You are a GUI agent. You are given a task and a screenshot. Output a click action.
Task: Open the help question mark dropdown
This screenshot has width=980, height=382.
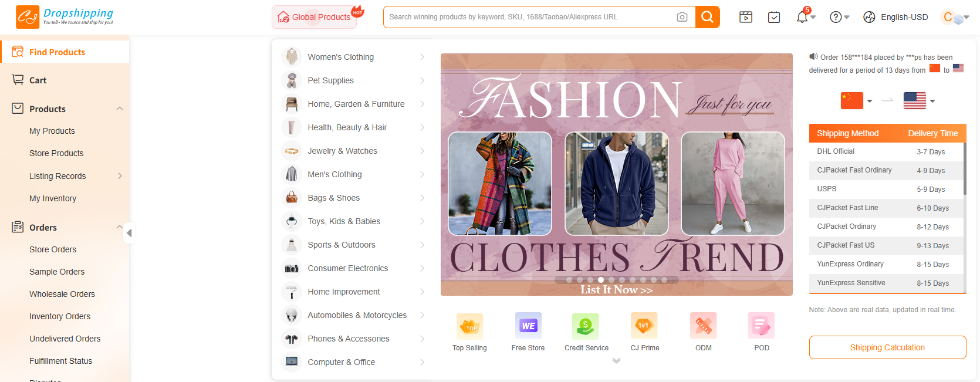click(x=839, y=17)
